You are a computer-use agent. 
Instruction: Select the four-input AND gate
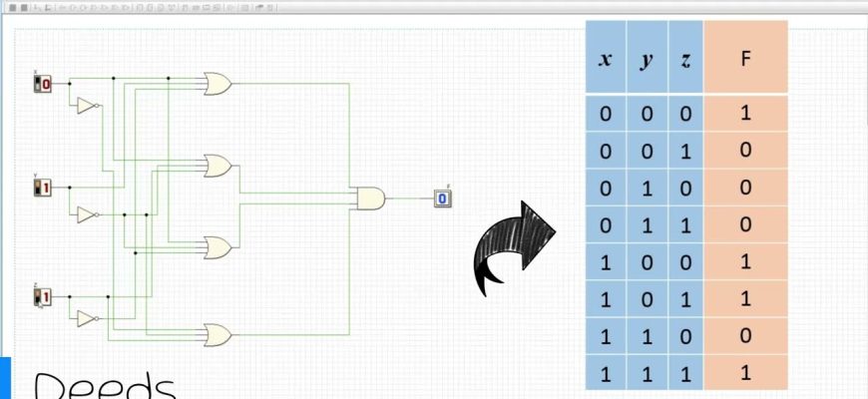pos(371,199)
